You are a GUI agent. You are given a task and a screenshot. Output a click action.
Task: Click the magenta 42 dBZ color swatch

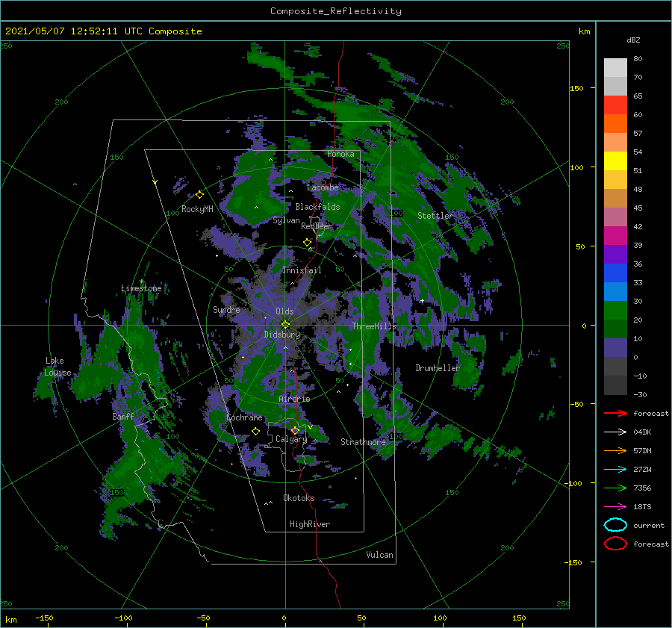pos(615,235)
